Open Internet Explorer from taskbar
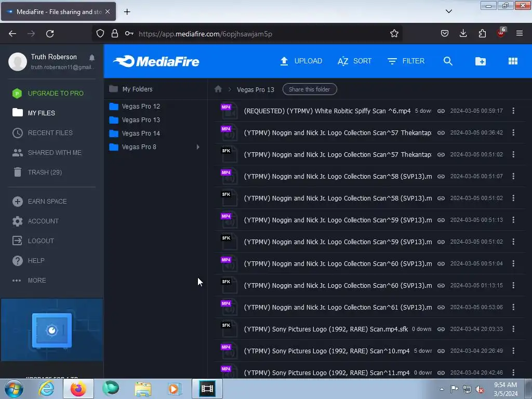The width and height of the screenshot is (532, 399). coord(46,389)
